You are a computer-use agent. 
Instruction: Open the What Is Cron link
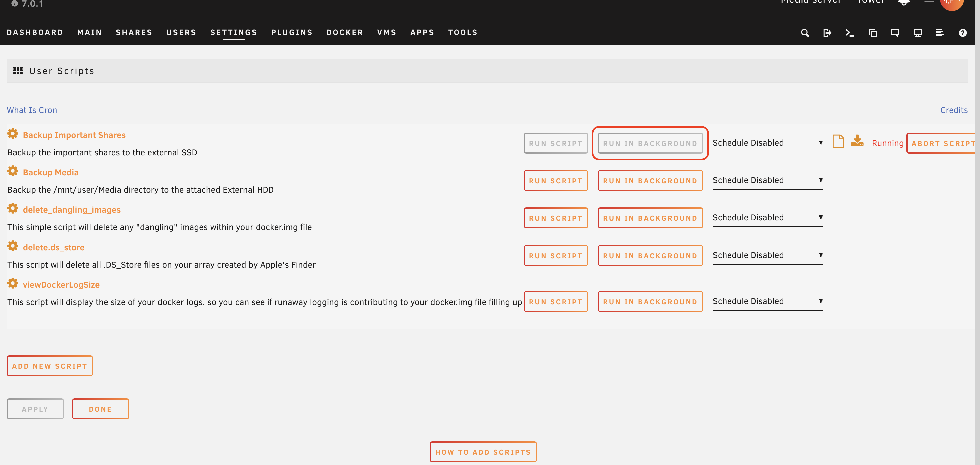tap(32, 110)
